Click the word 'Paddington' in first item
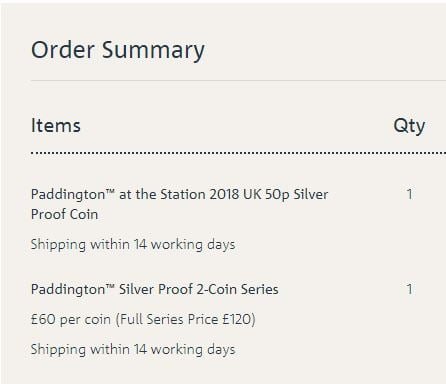Screen dimensions: 446x384 point(68,195)
